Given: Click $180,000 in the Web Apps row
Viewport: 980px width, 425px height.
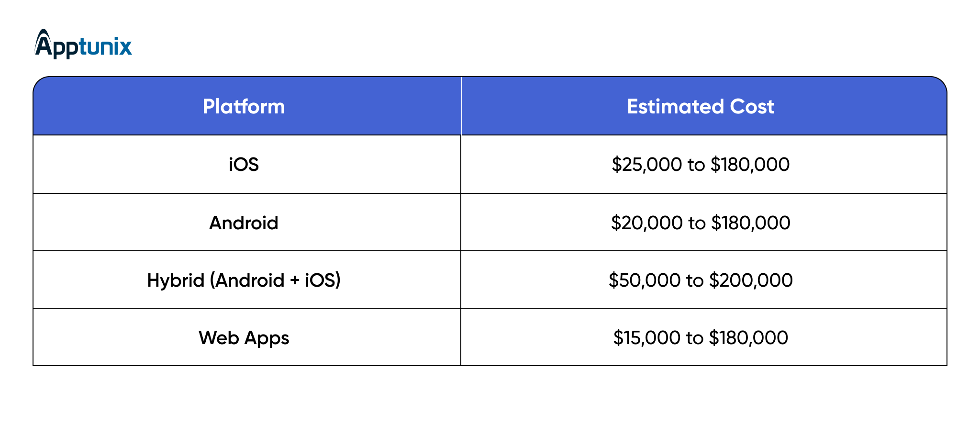Looking at the screenshot, I should [748, 338].
